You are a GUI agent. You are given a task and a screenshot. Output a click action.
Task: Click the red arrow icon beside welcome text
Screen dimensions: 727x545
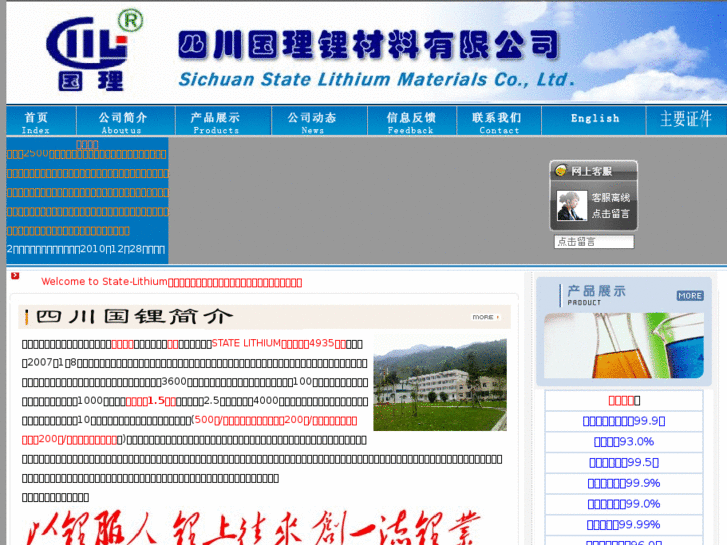(15, 276)
